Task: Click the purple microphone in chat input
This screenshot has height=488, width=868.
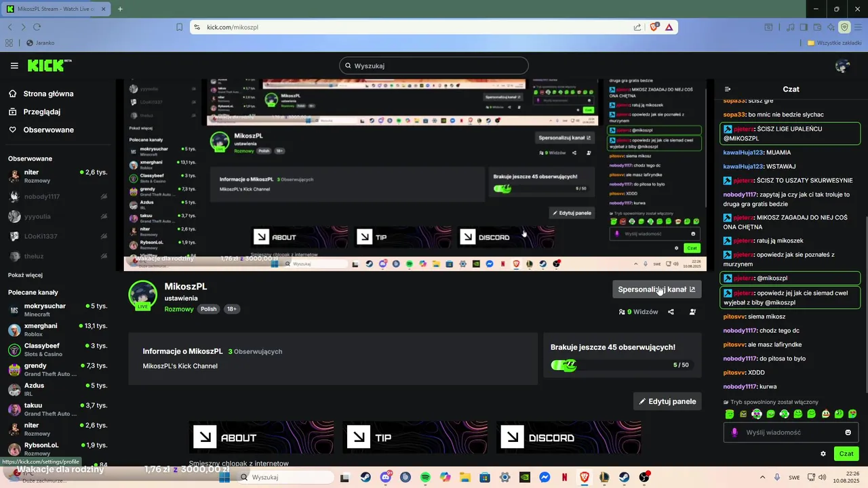Action: (x=734, y=432)
